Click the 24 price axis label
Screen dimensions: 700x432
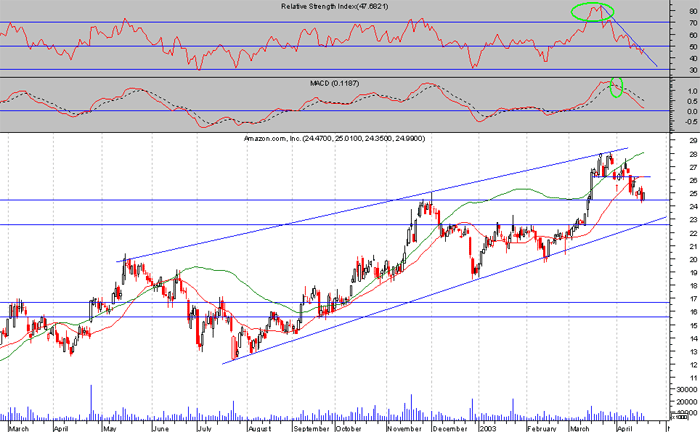[693, 207]
